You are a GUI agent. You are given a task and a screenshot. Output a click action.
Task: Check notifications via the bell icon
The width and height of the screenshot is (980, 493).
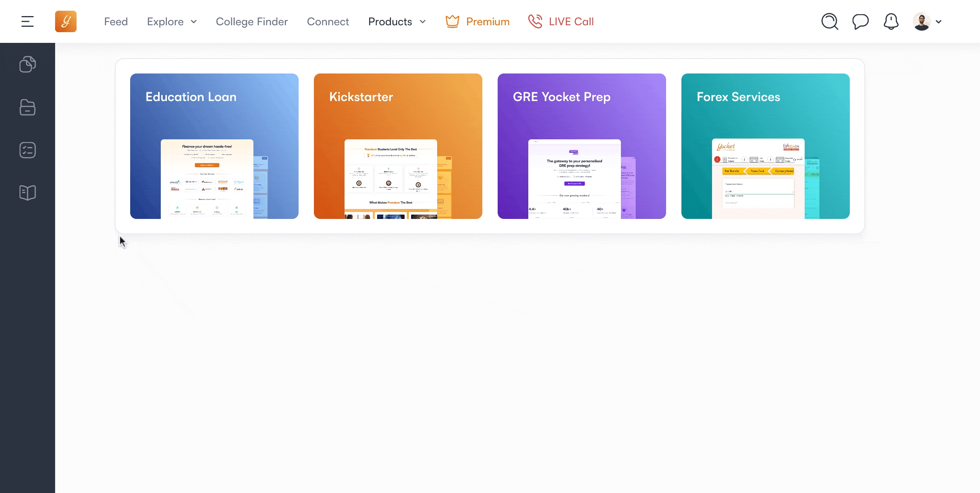coord(891,21)
